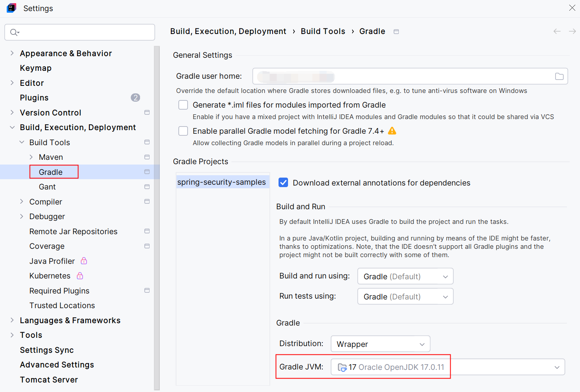The image size is (580, 392).
Task: Expand the Debugger node
Action: 22,216
